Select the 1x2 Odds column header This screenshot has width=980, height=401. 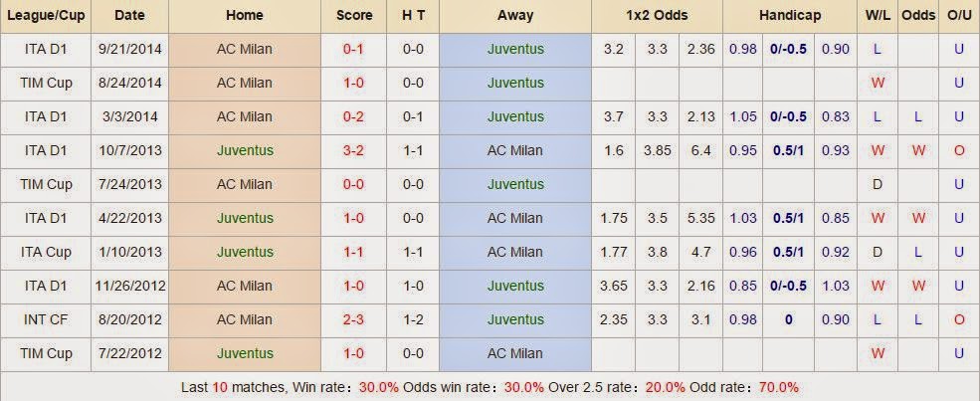(x=657, y=16)
